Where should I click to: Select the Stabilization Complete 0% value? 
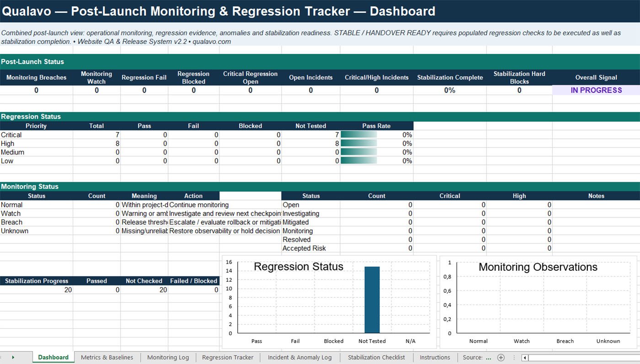pyautogui.click(x=450, y=90)
